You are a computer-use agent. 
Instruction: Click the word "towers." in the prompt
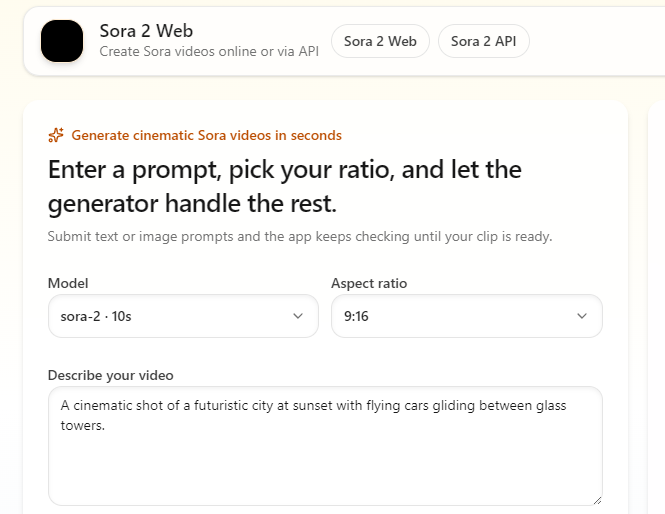point(83,425)
